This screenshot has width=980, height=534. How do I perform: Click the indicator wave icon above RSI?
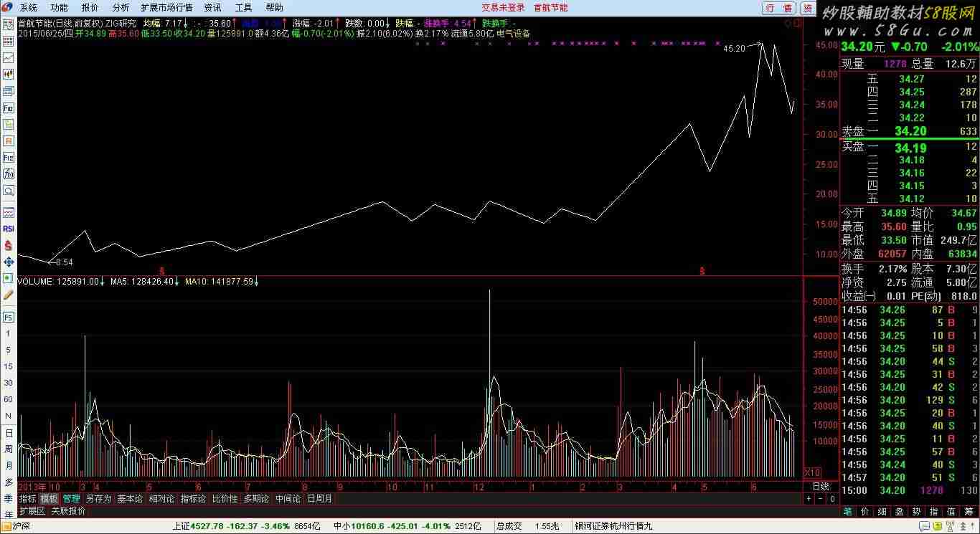(9, 213)
